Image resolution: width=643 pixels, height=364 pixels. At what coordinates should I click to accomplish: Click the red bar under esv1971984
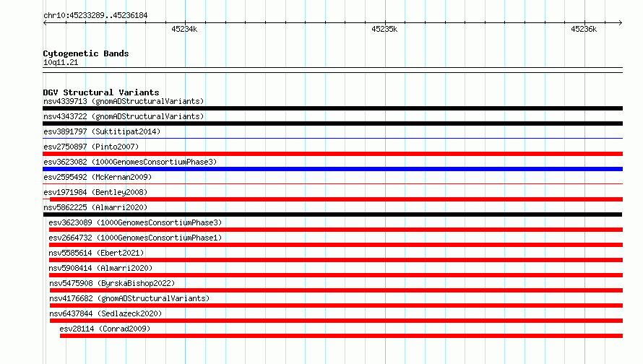(x=336, y=199)
